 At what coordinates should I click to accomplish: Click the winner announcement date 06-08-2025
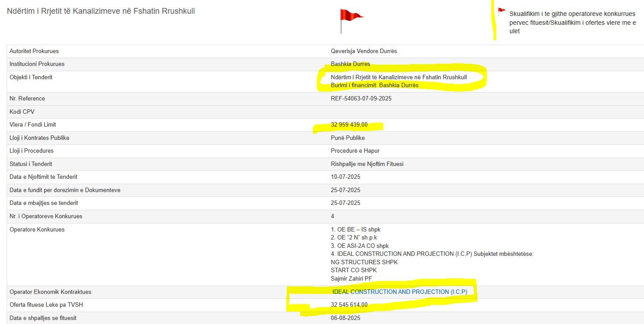[345, 318]
